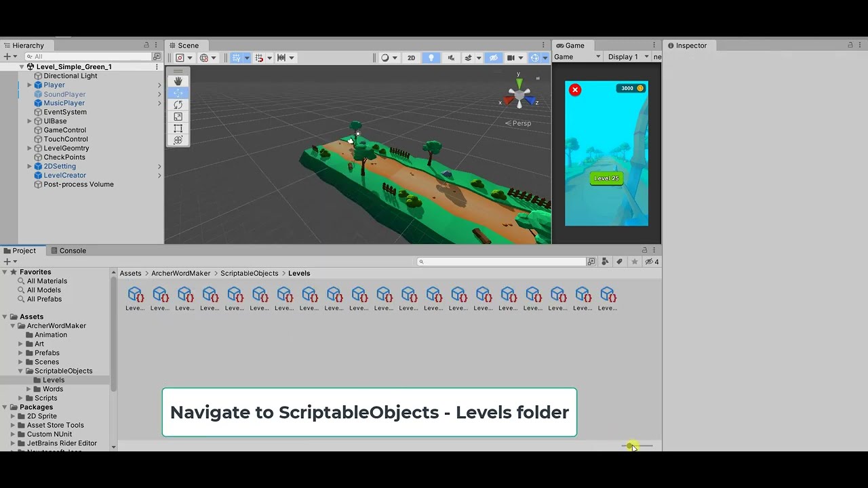
Task: Click the green Level 25 button in Game view
Action: pyautogui.click(x=606, y=178)
